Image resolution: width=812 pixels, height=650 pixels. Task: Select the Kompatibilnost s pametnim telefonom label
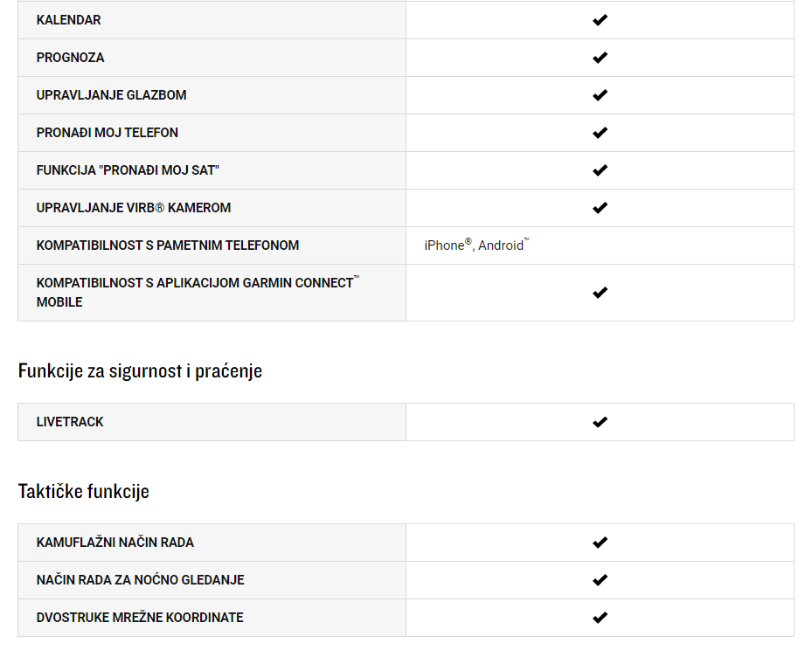point(167,245)
